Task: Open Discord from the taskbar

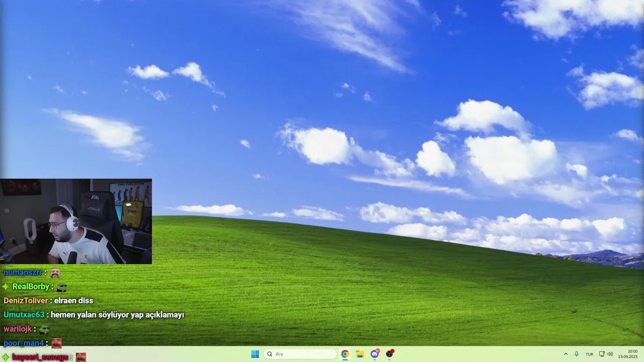Action: pos(375,354)
